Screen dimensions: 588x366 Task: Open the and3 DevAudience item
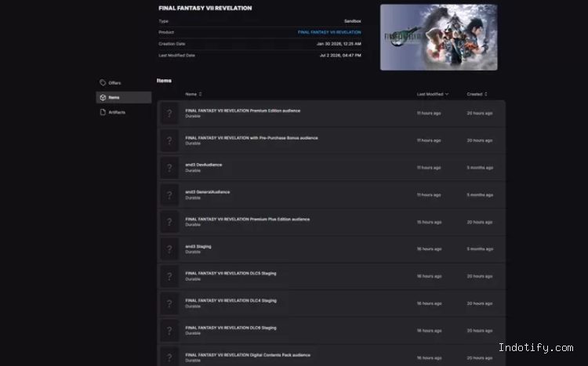tap(331, 168)
